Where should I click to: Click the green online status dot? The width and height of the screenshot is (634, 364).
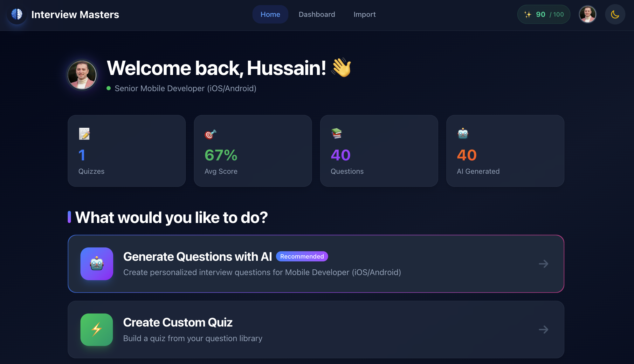108,88
